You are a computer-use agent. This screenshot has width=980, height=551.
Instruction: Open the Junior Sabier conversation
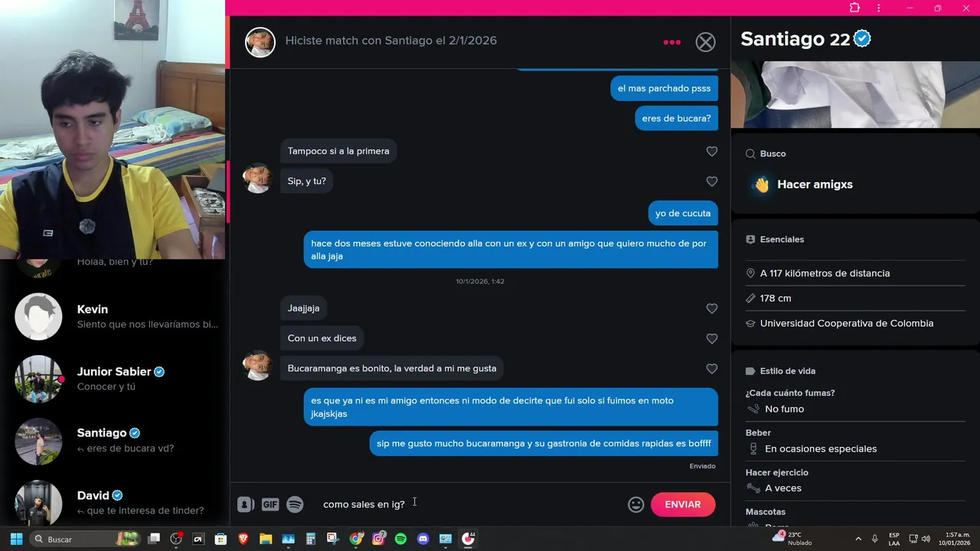113,379
